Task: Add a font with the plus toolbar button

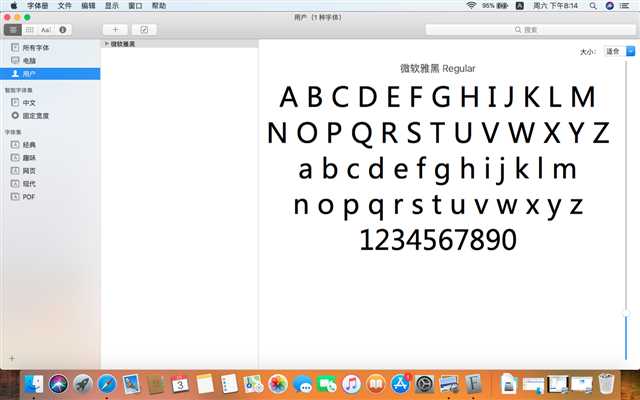Action: (x=115, y=30)
